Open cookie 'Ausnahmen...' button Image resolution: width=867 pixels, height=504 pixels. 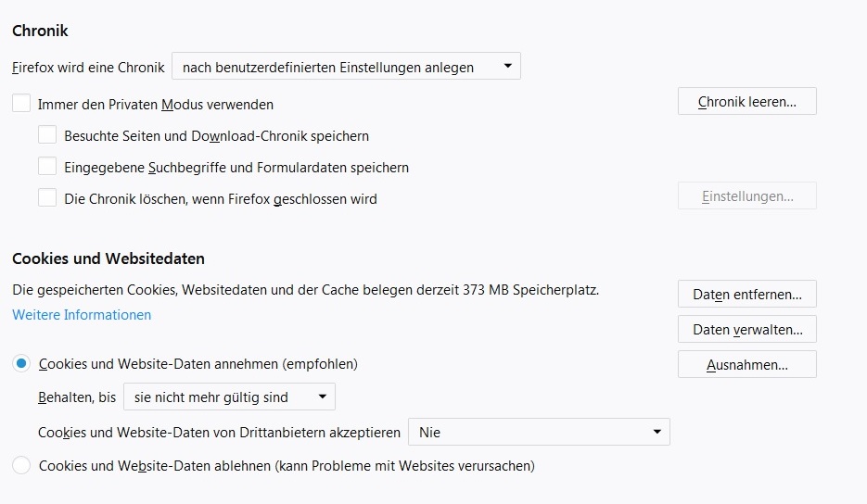point(747,365)
